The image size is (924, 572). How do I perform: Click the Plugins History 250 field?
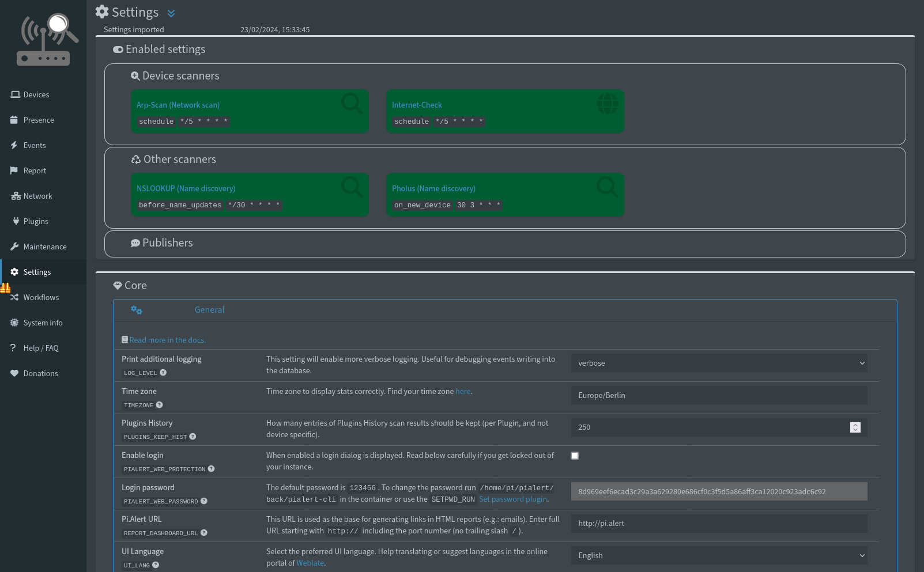[719, 427]
